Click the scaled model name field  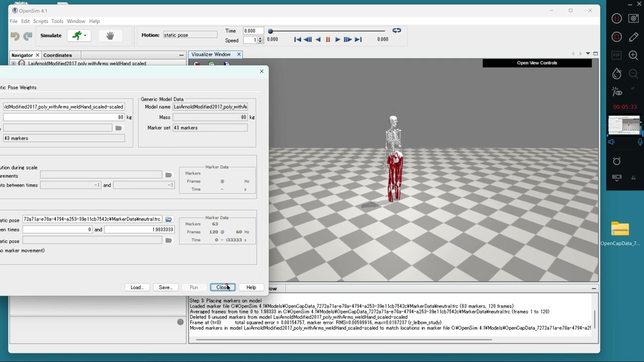(x=63, y=107)
